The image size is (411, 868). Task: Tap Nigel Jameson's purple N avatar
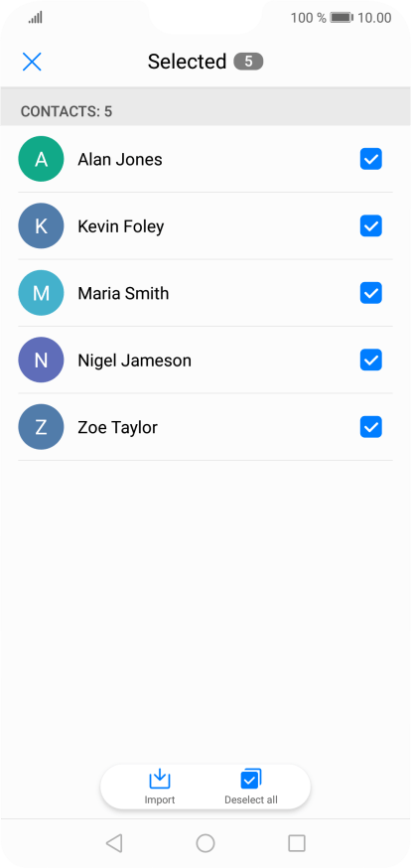point(41,360)
